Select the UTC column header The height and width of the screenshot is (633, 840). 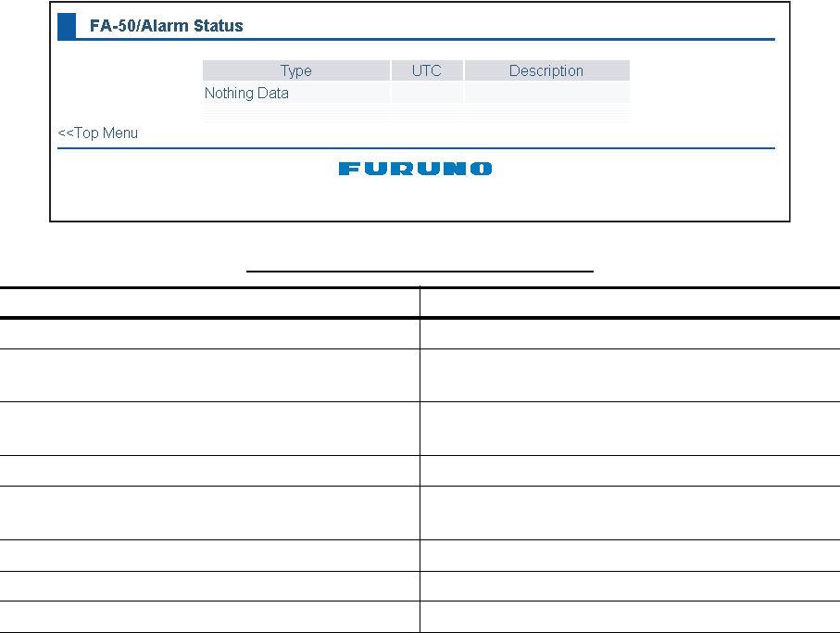click(427, 70)
